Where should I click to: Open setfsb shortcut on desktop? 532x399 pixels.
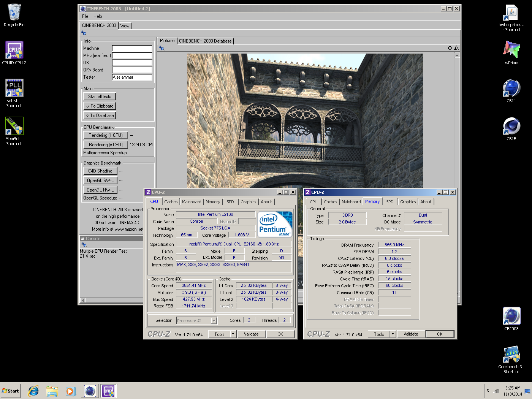14,93
